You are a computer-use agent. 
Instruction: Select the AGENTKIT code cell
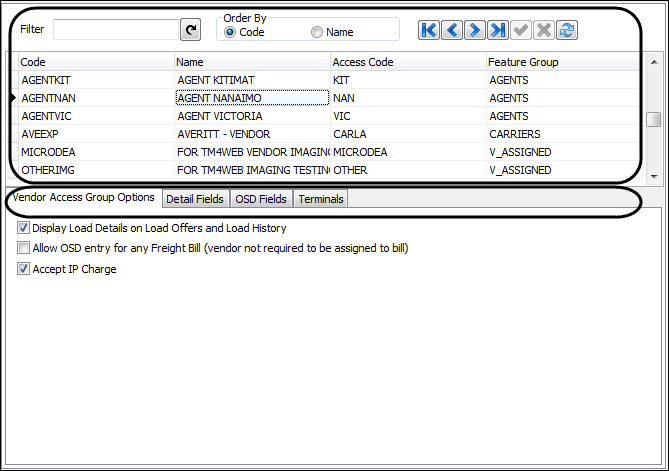coord(96,80)
